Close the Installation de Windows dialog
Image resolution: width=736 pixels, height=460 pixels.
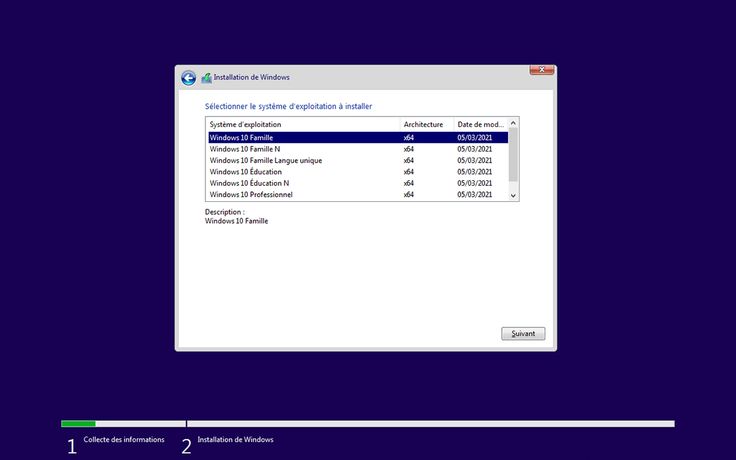click(542, 69)
